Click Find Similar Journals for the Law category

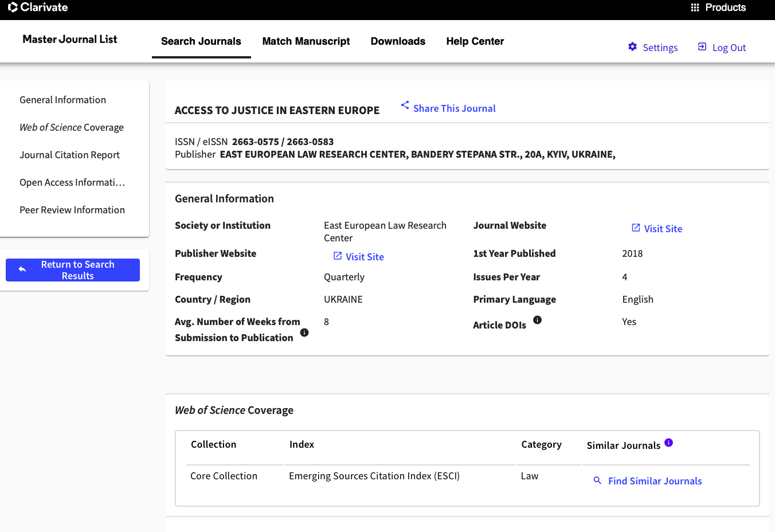click(x=654, y=480)
